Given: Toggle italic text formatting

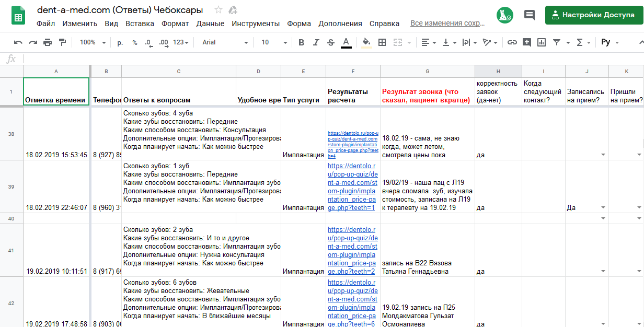Looking at the screenshot, I should (x=316, y=42).
